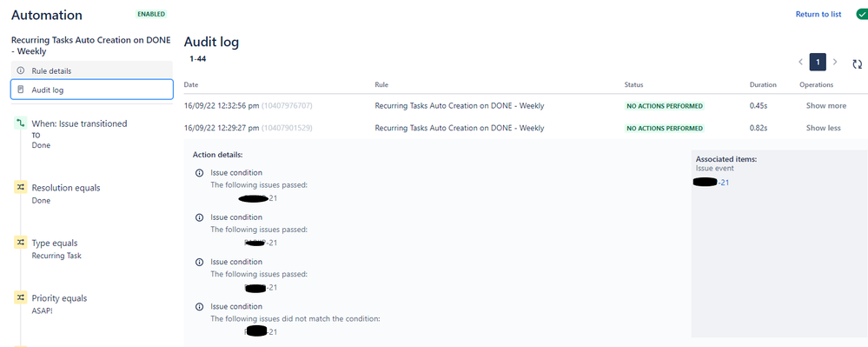Click the Operations column header

(x=816, y=85)
